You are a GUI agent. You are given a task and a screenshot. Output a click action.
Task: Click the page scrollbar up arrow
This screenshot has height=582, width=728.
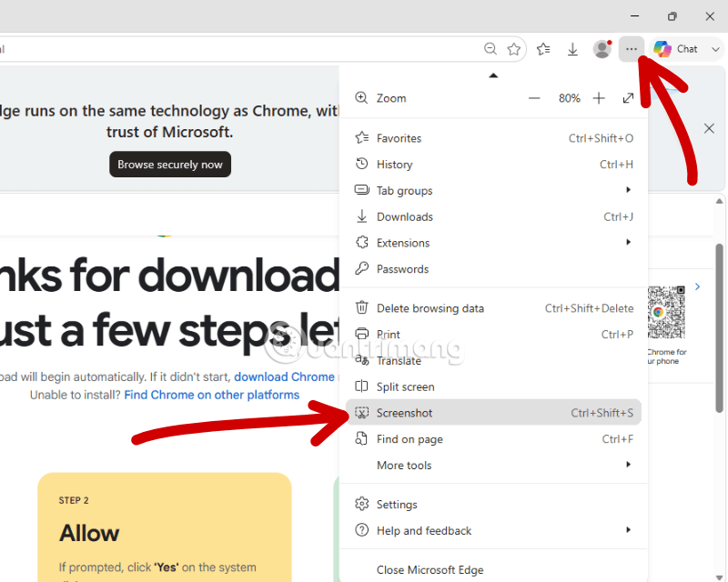click(719, 201)
